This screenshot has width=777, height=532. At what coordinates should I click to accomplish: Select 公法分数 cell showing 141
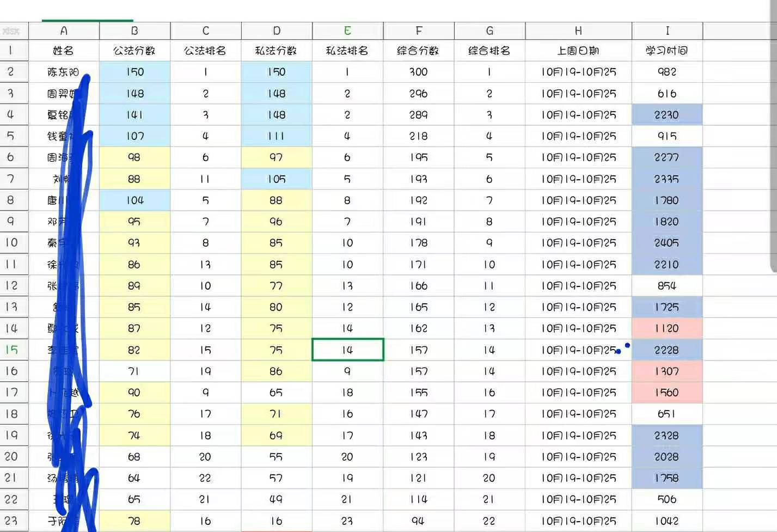[x=135, y=115]
